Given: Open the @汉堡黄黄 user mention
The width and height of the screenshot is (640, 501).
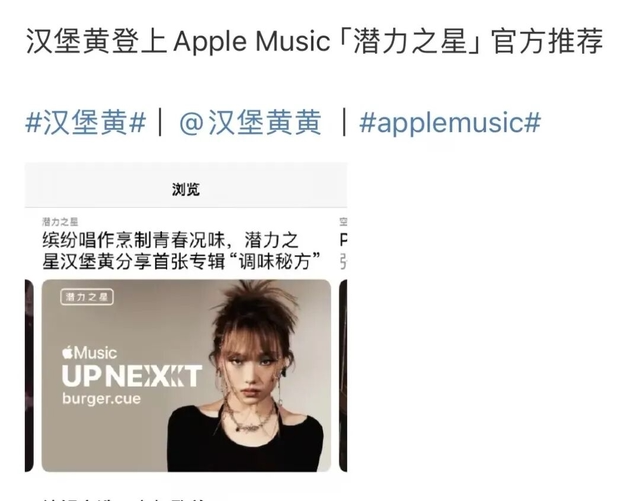Looking at the screenshot, I should click(x=250, y=122).
